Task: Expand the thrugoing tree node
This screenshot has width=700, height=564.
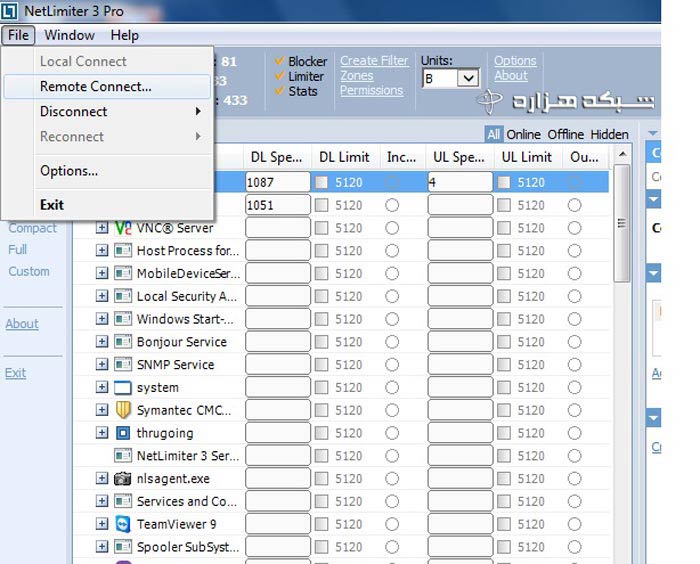Action: point(102,433)
